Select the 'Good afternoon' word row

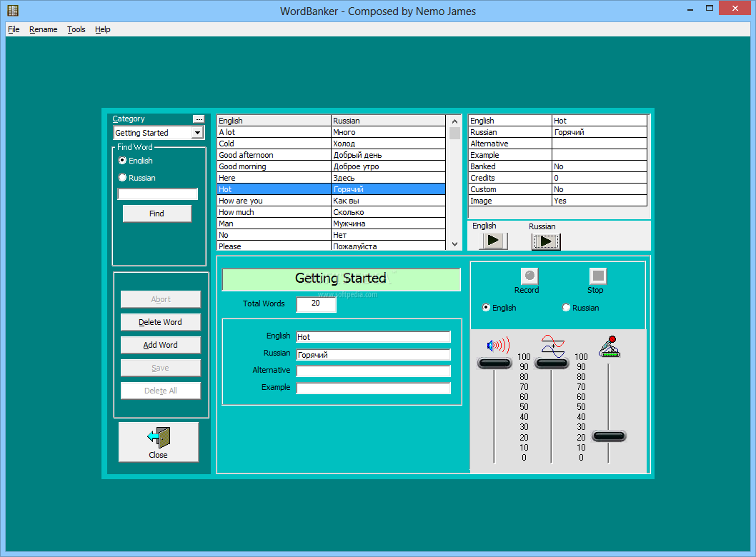pyautogui.click(x=331, y=155)
